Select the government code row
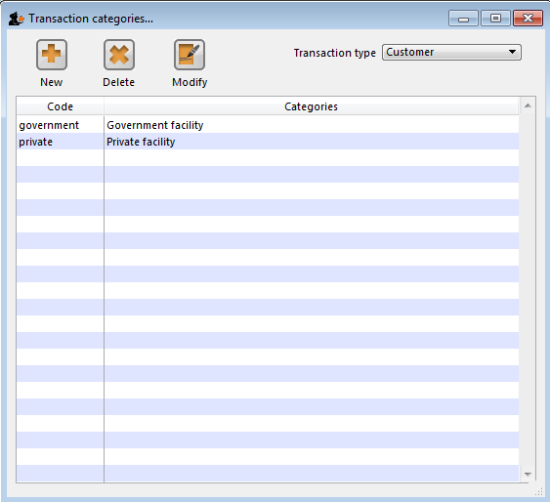This screenshot has width=550, height=502. coord(267,125)
